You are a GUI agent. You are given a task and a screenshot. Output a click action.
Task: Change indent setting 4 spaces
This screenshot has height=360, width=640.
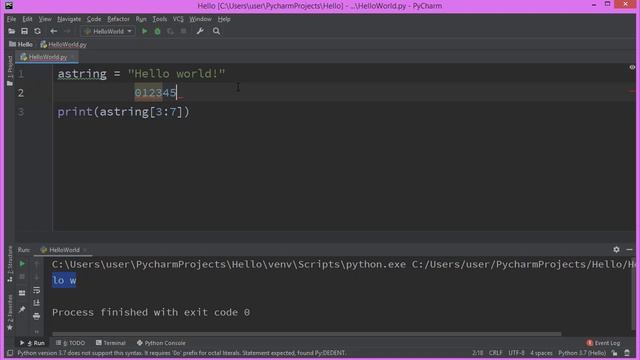tap(541, 353)
